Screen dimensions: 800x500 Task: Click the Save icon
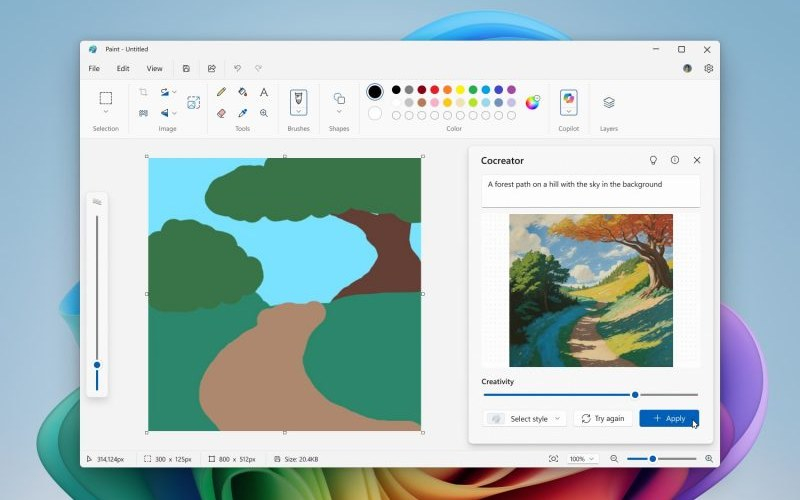[186, 69]
